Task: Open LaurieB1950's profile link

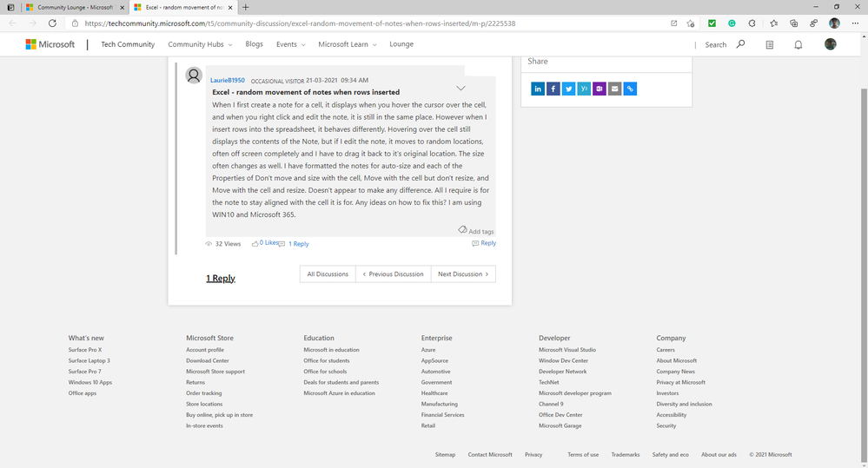Action: pyautogui.click(x=228, y=80)
